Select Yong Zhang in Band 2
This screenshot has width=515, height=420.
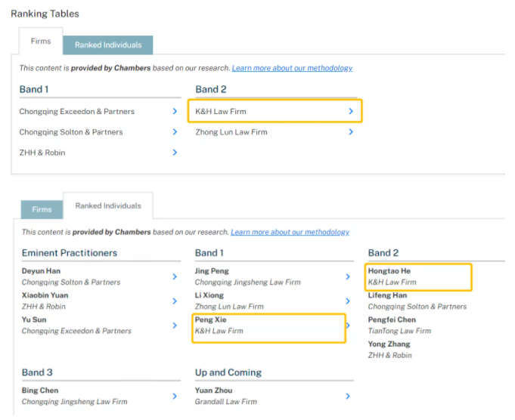coord(389,344)
